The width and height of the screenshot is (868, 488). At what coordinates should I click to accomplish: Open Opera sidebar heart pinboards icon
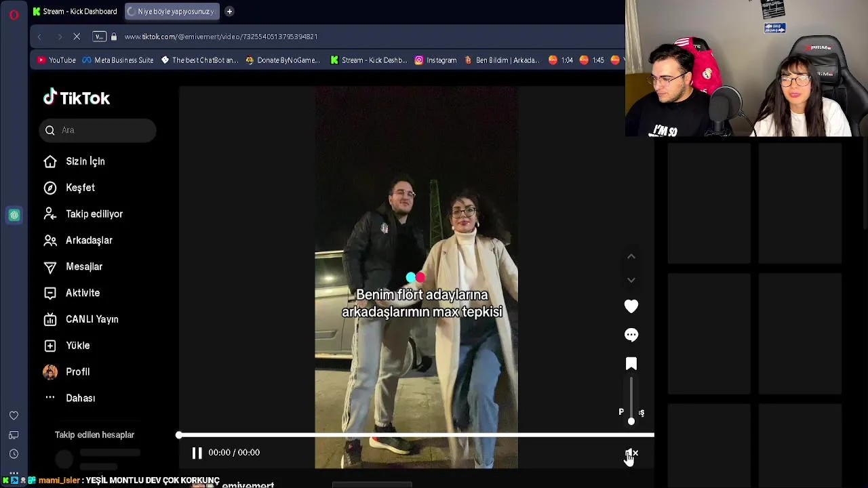pyautogui.click(x=14, y=415)
